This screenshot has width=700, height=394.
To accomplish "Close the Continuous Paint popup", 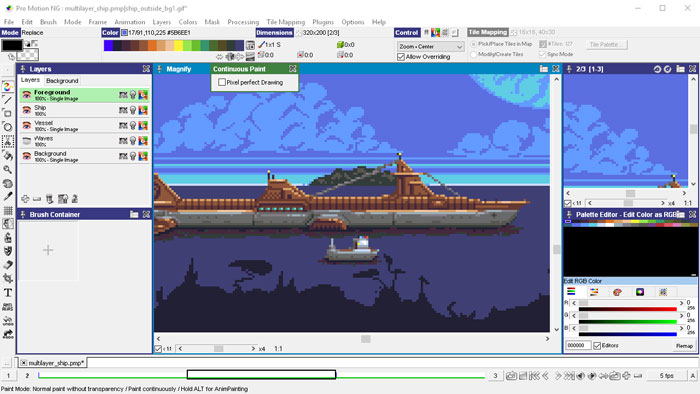I will coord(292,69).
